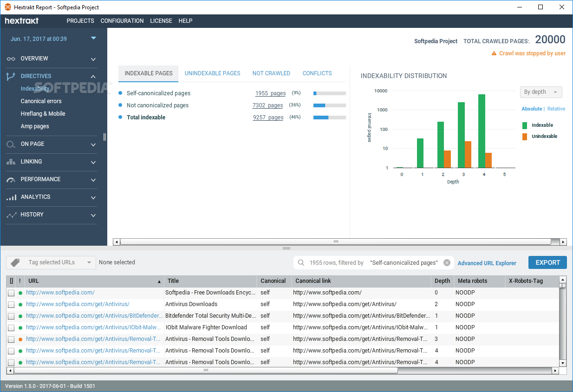Image resolution: width=573 pixels, height=392 pixels.
Task: Click the On Page magnifier icon
Action: [11, 144]
